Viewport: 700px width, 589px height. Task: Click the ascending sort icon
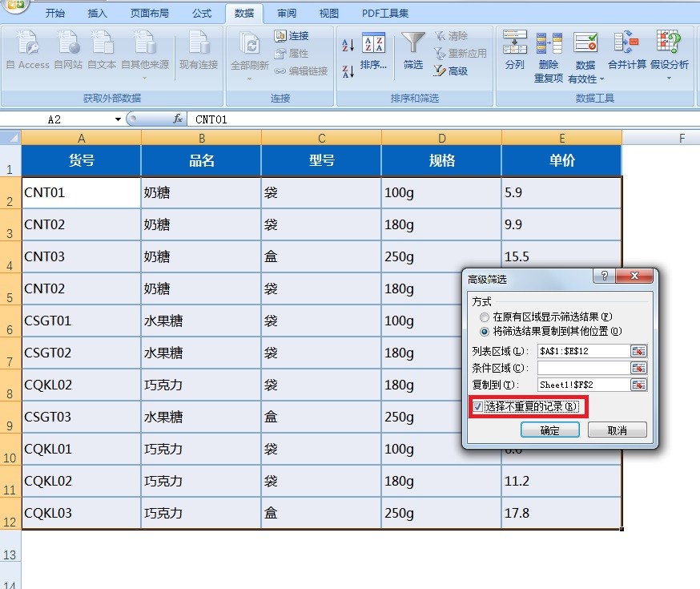tap(346, 44)
